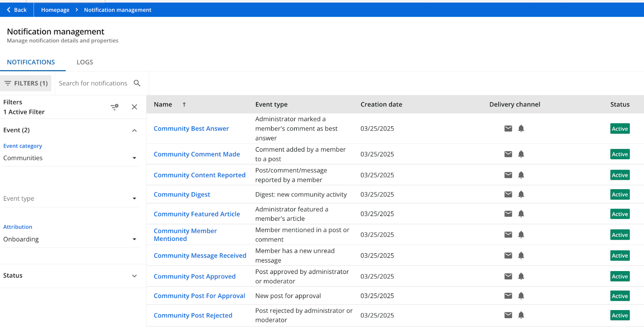The width and height of the screenshot is (644, 327).
Task: Click bell icon for Community Digest row
Action: pos(521,195)
